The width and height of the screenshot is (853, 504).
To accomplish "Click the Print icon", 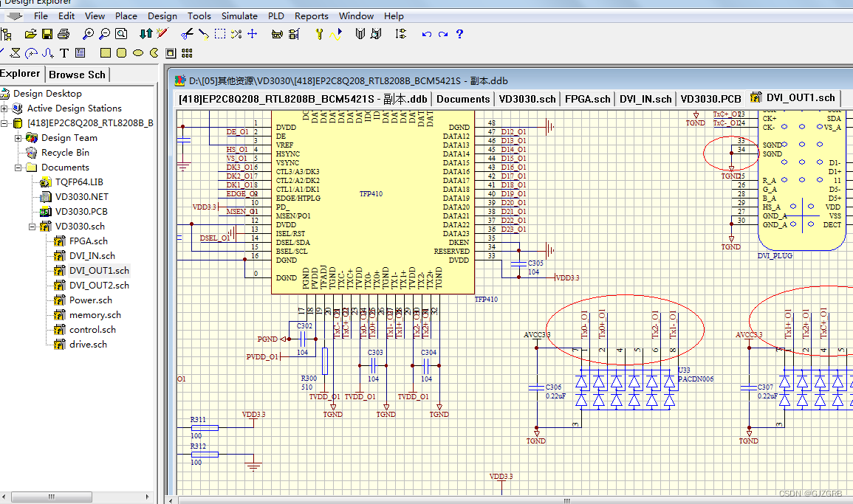I will 63,33.
